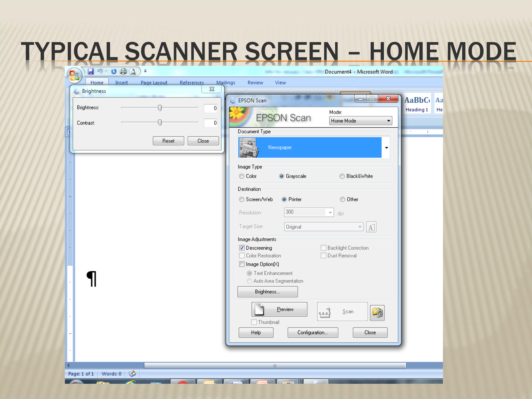Check the Color Restoration box

point(242,255)
